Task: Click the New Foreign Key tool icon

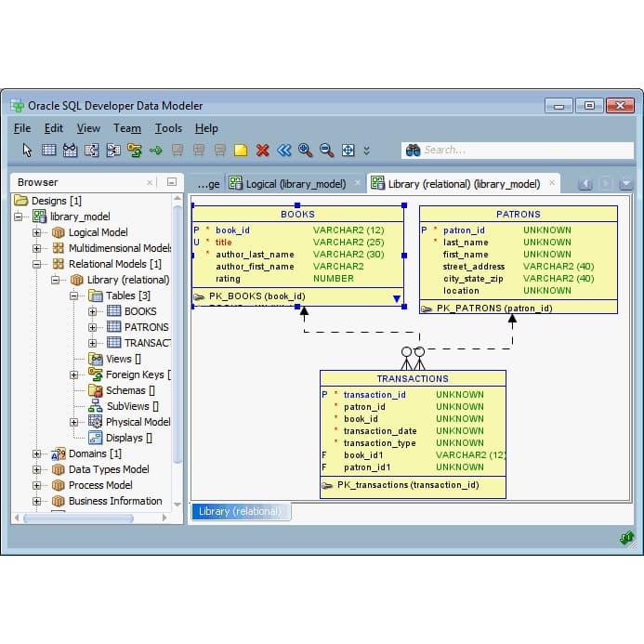Action: click(135, 150)
